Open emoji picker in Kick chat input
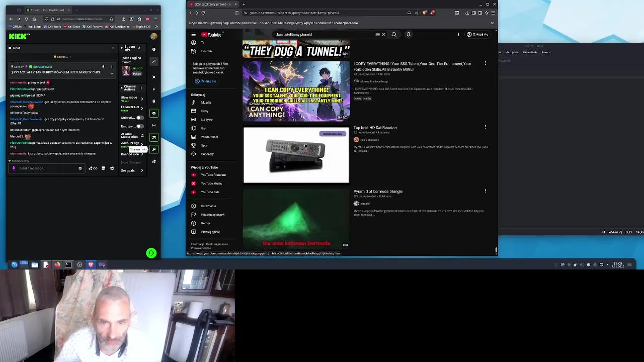 [x=80, y=168]
